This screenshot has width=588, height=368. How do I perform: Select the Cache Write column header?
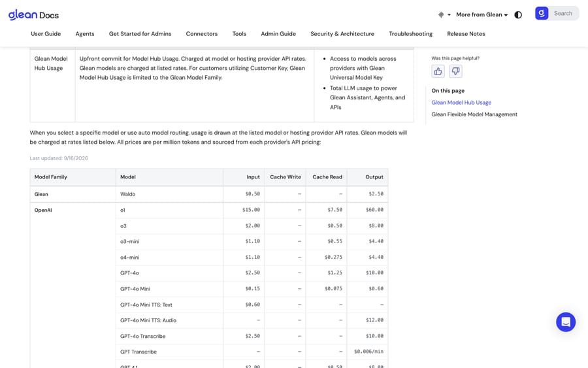pyautogui.click(x=286, y=177)
